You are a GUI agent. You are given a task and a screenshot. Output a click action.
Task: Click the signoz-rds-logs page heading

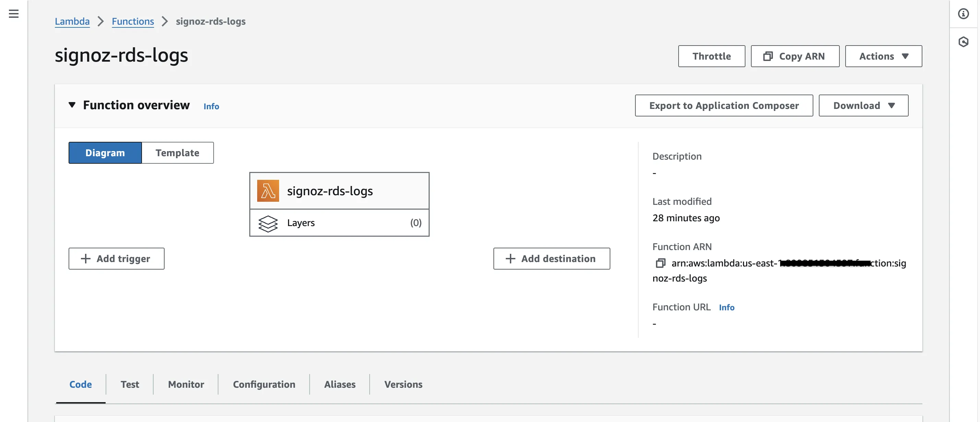tap(121, 55)
